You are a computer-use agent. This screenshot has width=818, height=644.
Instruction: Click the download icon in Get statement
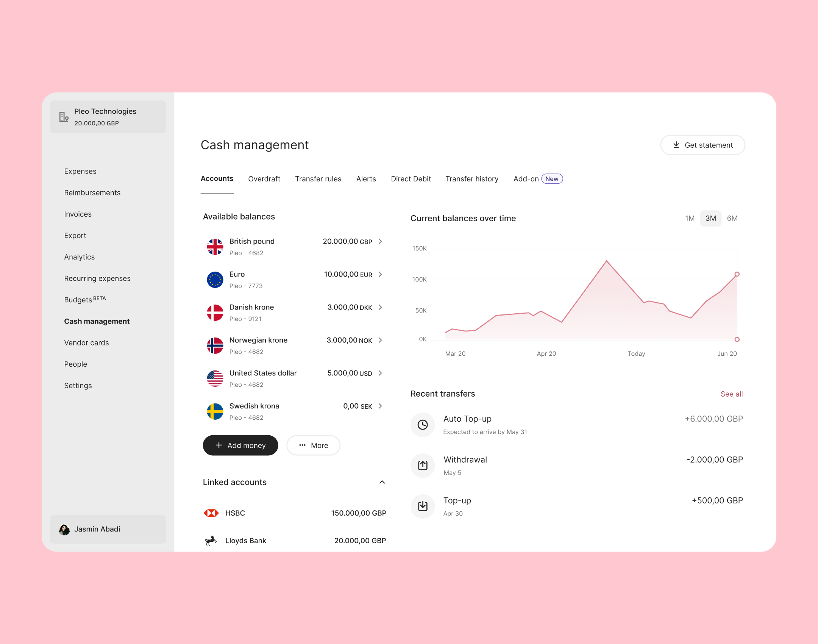[676, 145]
